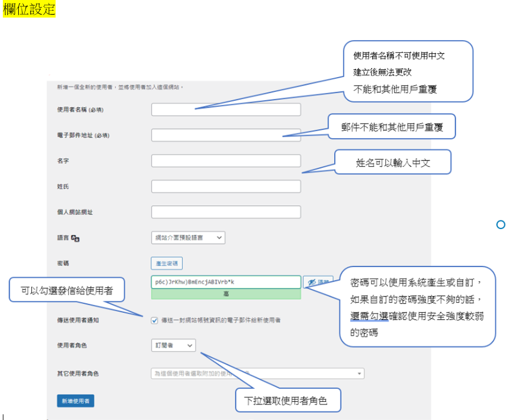The width and height of the screenshot is (514, 420).
Task: Click the 個人網站網址 website field
Action: point(226,212)
